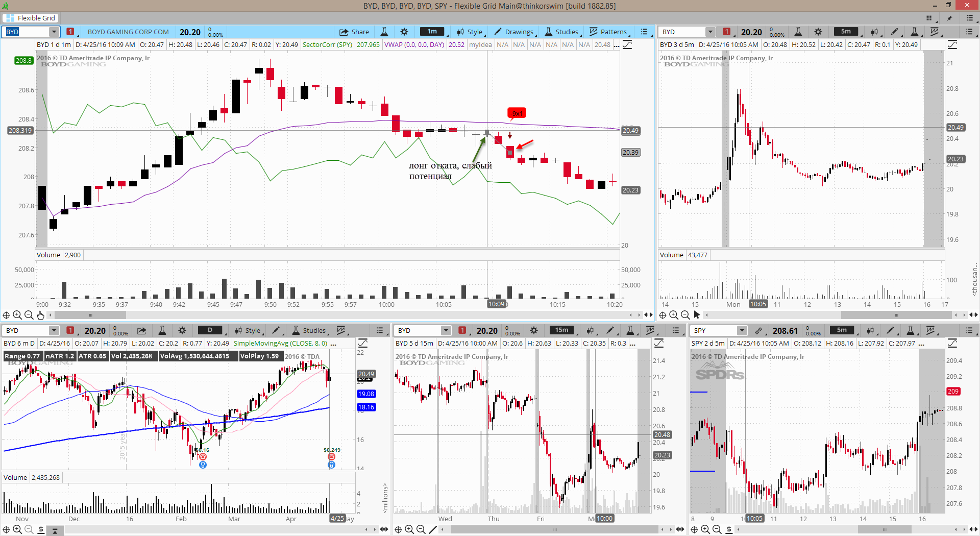
Task: Click the zoom out magnifier under the 1m chart
Action: pos(29,315)
